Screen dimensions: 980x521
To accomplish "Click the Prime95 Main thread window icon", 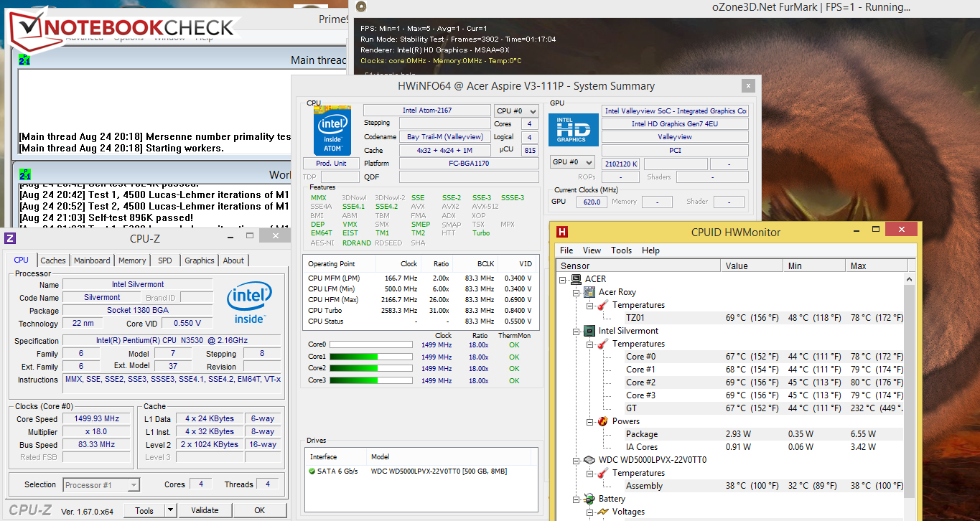I will [x=24, y=60].
